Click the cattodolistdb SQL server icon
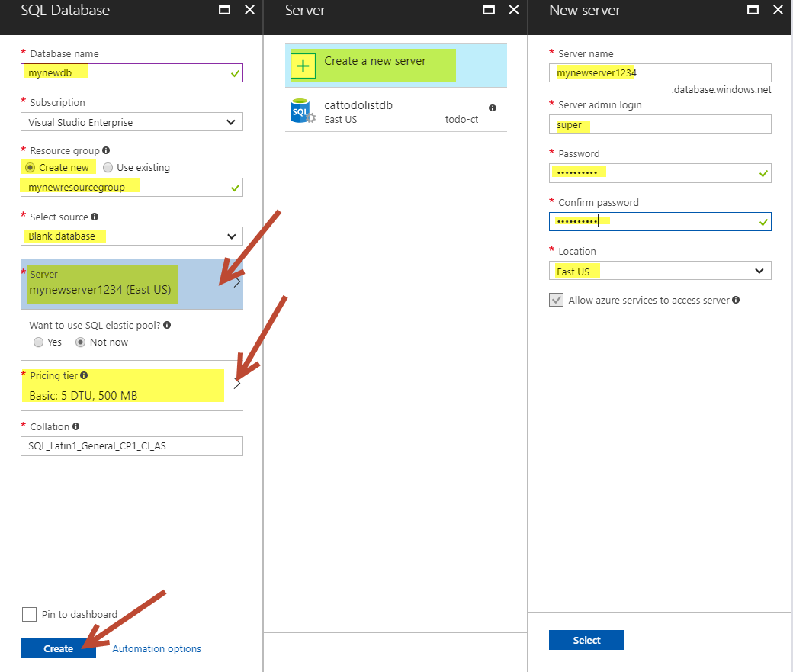The height and width of the screenshot is (672, 793). pyautogui.click(x=303, y=111)
